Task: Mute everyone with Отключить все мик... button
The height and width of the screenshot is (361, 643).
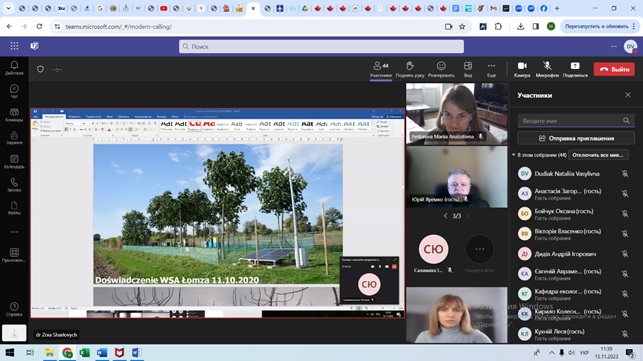Action: [x=598, y=155]
